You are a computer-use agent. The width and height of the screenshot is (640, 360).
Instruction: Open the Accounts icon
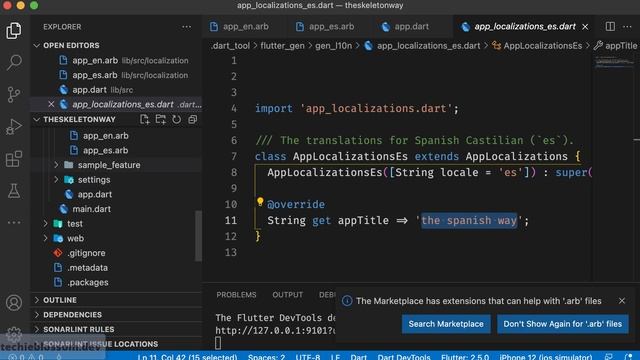(x=14, y=302)
